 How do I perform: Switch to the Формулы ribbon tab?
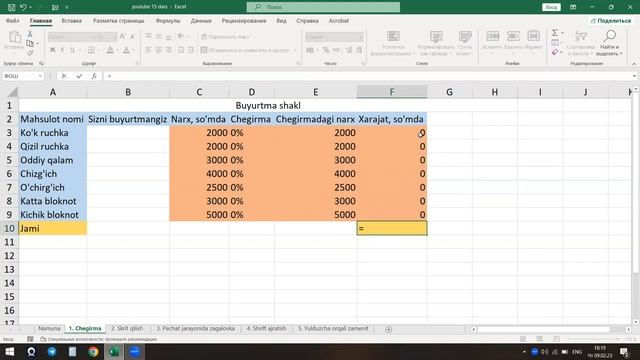point(168,20)
